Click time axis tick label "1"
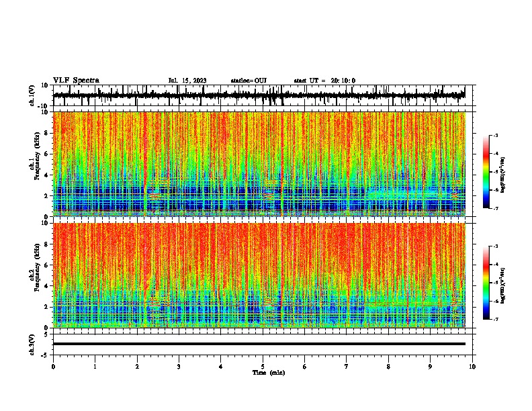 click(95, 367)
